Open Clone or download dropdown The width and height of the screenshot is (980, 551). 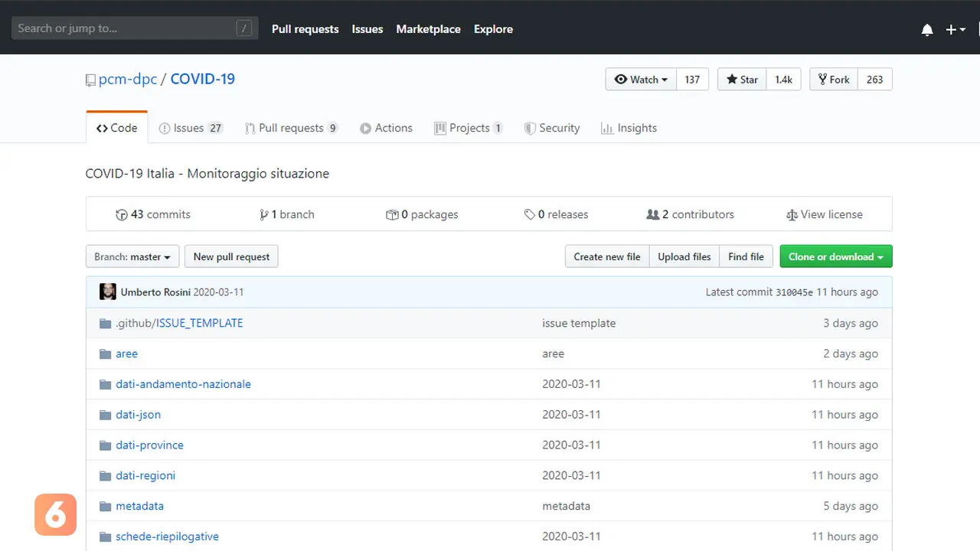click(836, 256)
